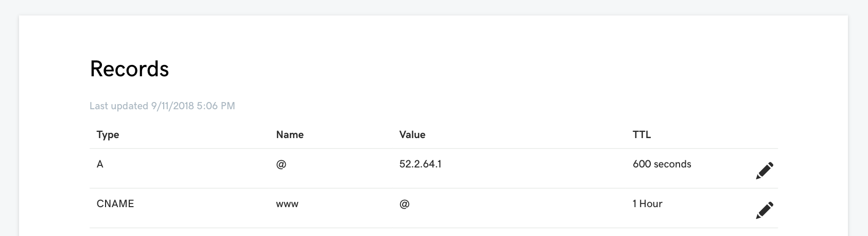Viewport: 868px width, 236px height.
Task: Click the Value column header
Action: 412,135
